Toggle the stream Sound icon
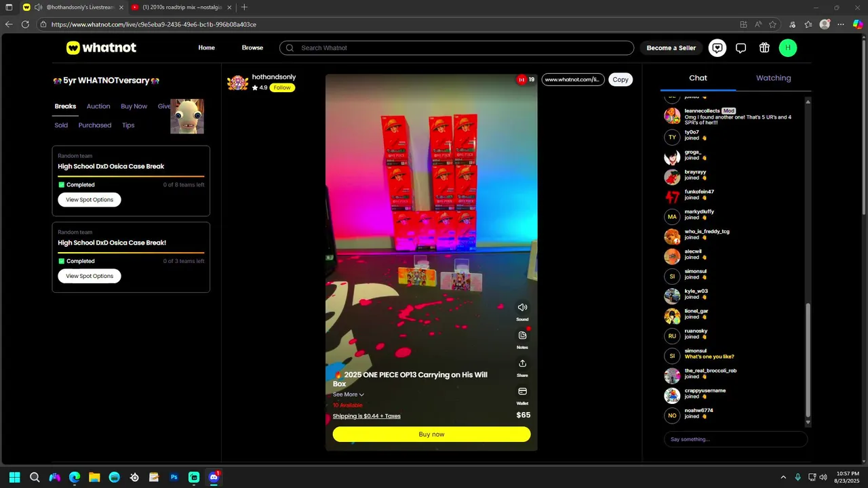868x488 pixels. coord(522,308)
